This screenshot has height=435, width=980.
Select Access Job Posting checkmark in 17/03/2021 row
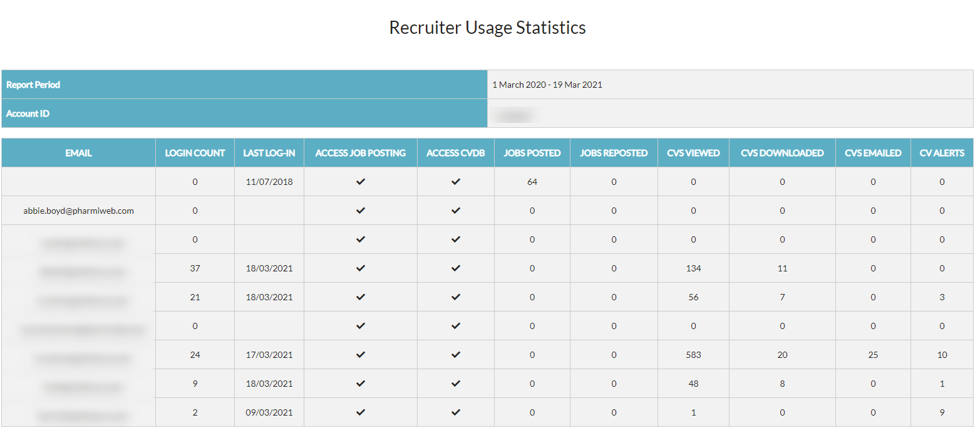(x=360, y=355)
